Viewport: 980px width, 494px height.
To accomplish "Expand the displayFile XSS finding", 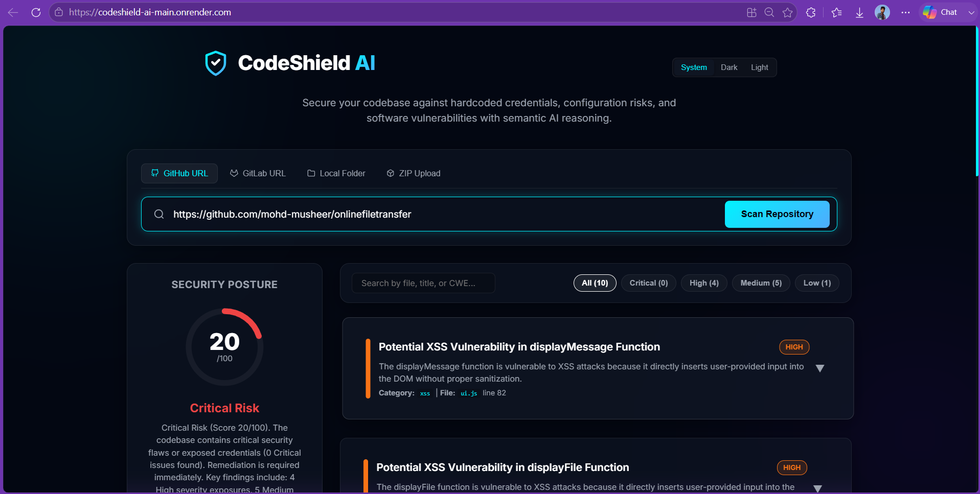I will 818,489.
